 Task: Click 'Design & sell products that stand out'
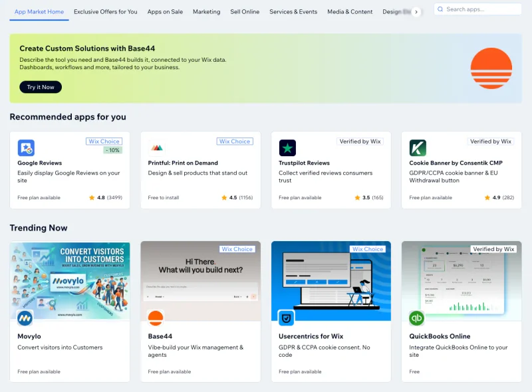click(x=198, y=173)
